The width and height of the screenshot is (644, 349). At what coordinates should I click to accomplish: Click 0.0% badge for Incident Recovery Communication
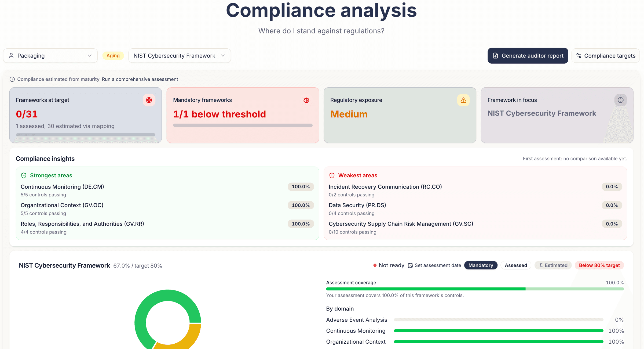(612, 187)
